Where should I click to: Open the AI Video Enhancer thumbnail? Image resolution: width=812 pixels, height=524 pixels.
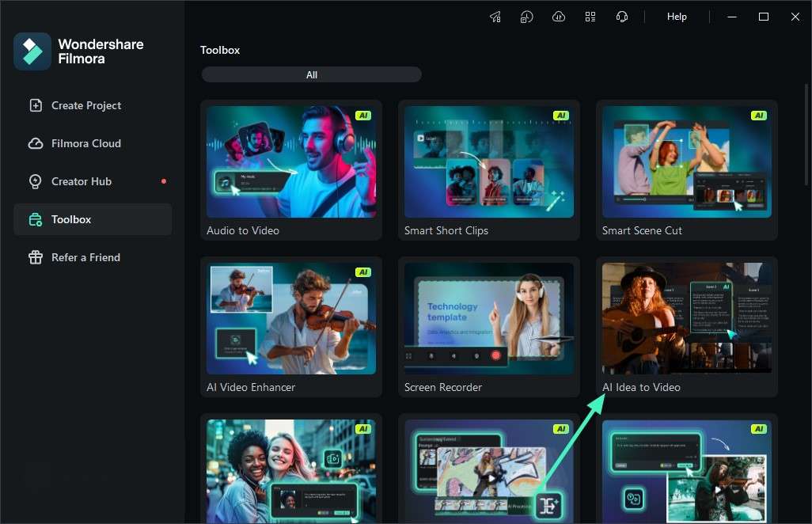(291, 318)
